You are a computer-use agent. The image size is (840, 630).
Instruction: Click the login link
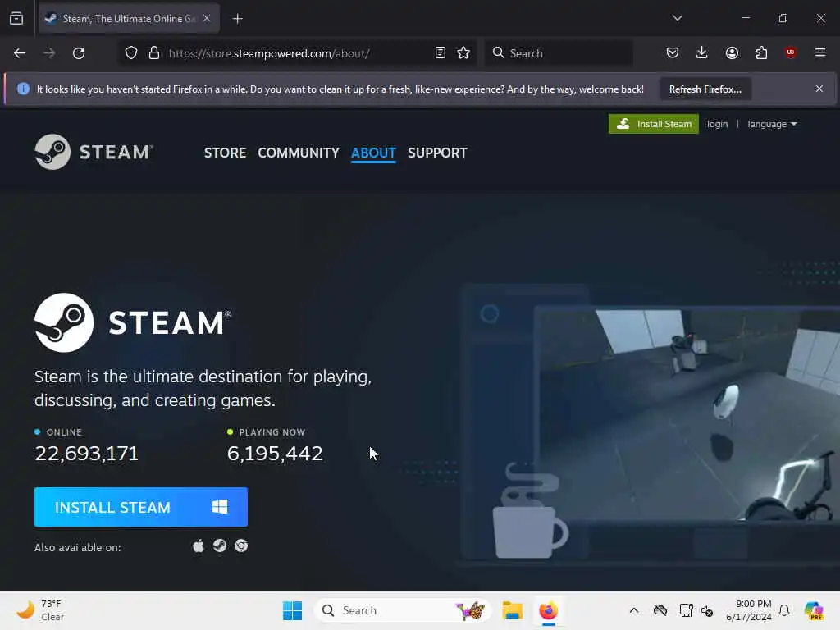(x=717, y=124)
